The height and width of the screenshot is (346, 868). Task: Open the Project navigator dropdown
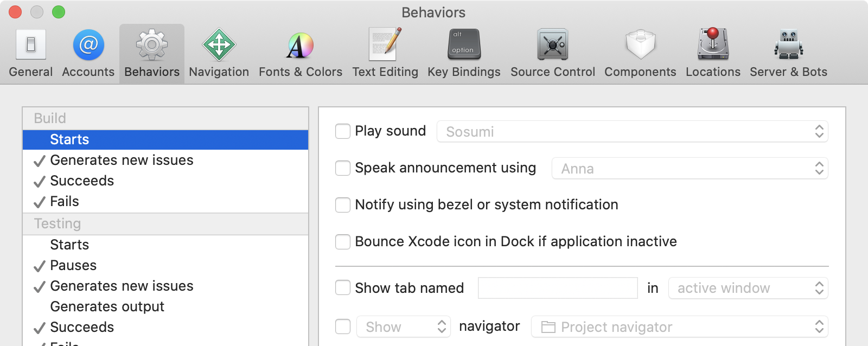679,327
